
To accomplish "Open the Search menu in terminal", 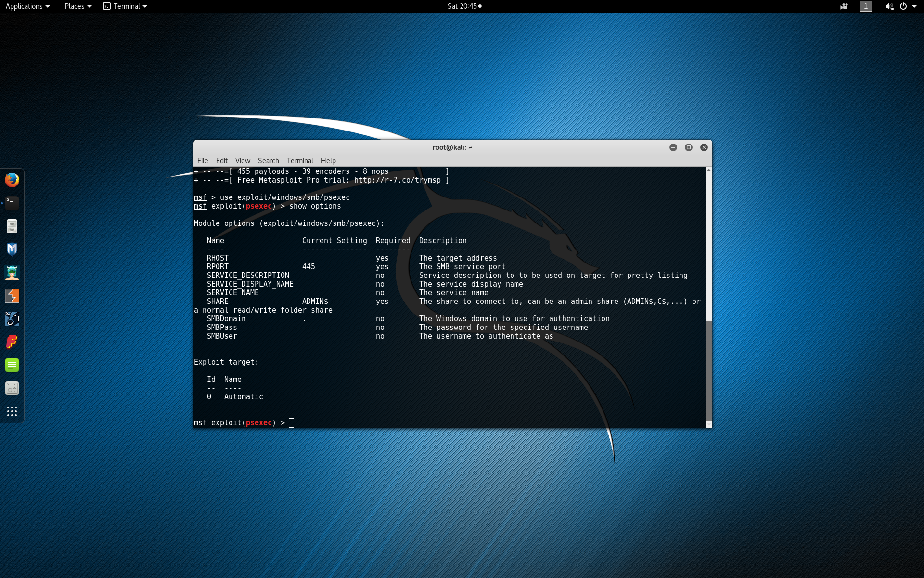I will click(268, 161).
